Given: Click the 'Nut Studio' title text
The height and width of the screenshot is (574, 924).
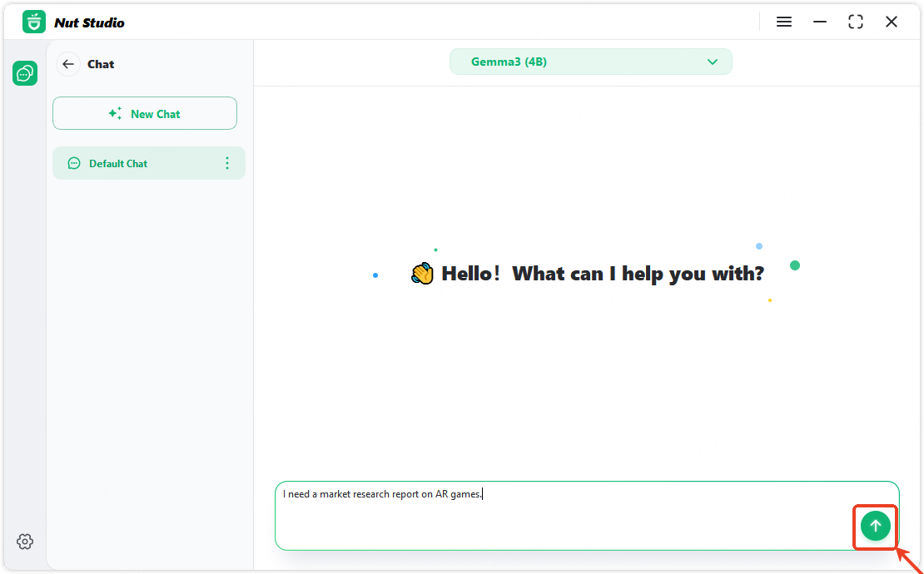Looking at the screenshot, I should coord(90,23).
